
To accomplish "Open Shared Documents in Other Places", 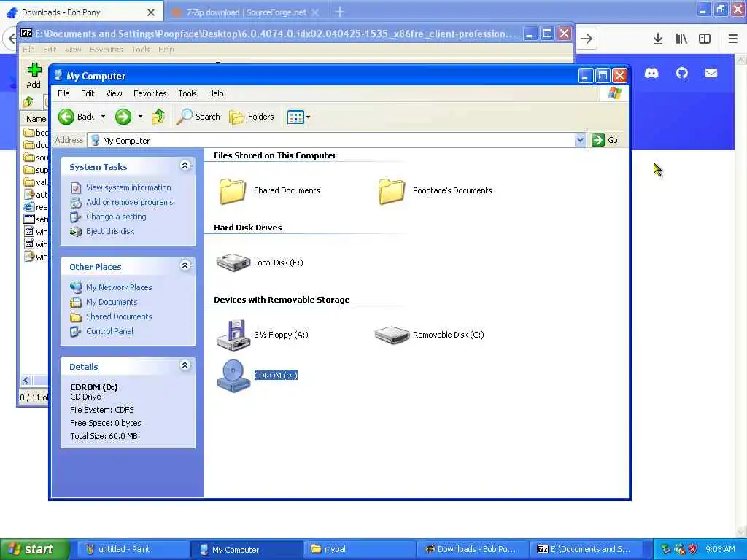I will pos(119,316).
